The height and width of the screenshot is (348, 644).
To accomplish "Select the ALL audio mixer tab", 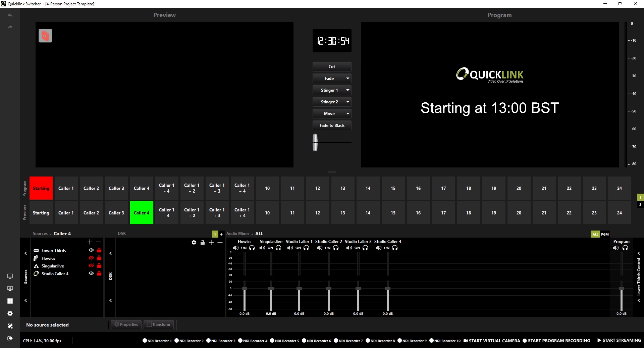I will pos(595,234).
